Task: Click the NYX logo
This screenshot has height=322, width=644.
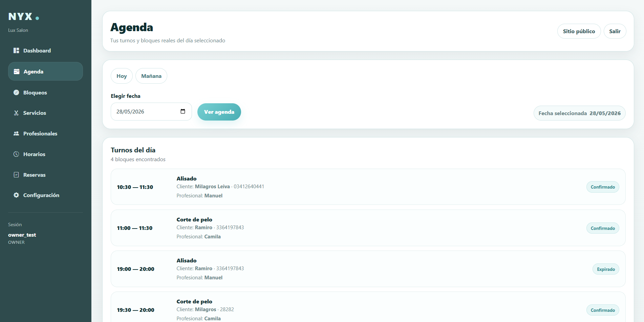Action: (x=24, y=17)
